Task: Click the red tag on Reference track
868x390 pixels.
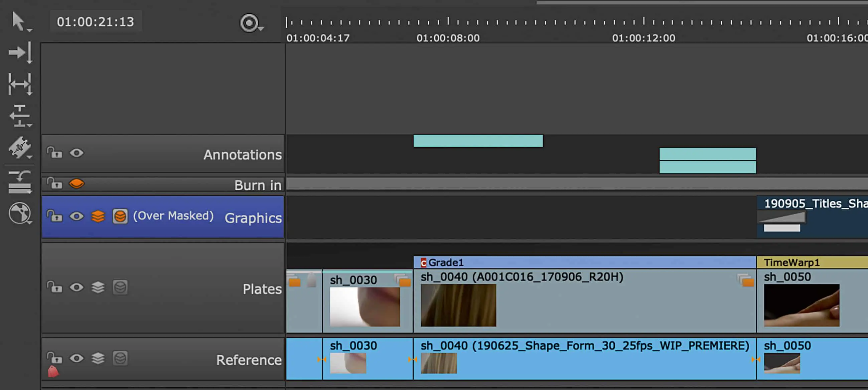Action: click(53, 372)
